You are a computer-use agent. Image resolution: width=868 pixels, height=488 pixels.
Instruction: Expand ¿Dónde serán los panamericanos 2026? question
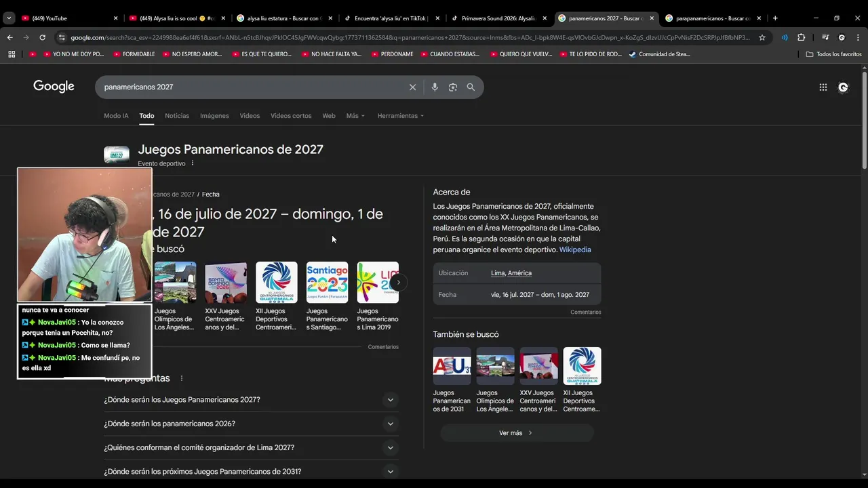pyautogui.click(x=251, y=424)
